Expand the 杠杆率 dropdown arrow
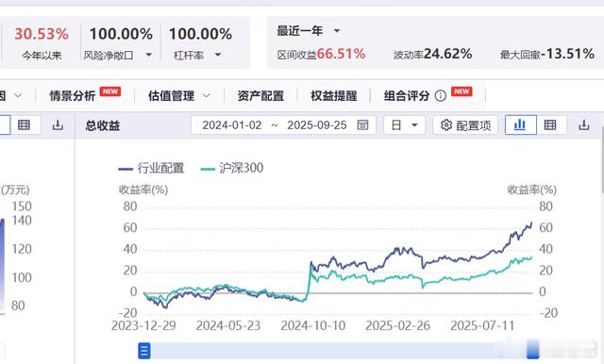This screenshot has width=604, height=364. [x=218, y=55]
